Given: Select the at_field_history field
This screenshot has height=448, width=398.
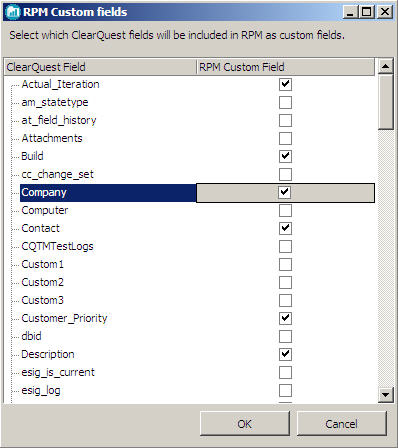Looking at the screenshot, I should click(59, 120).
